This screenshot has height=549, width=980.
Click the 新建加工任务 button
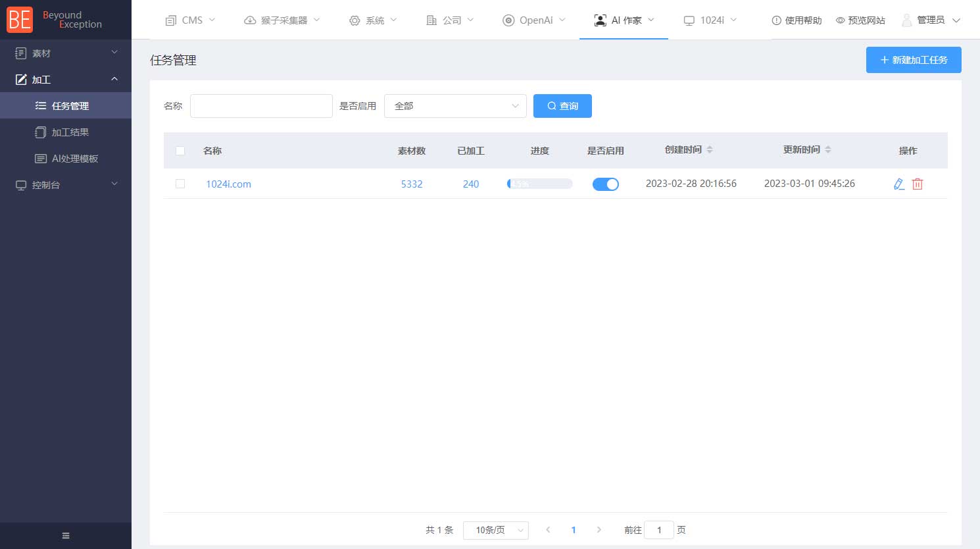(x=914, y=60)
